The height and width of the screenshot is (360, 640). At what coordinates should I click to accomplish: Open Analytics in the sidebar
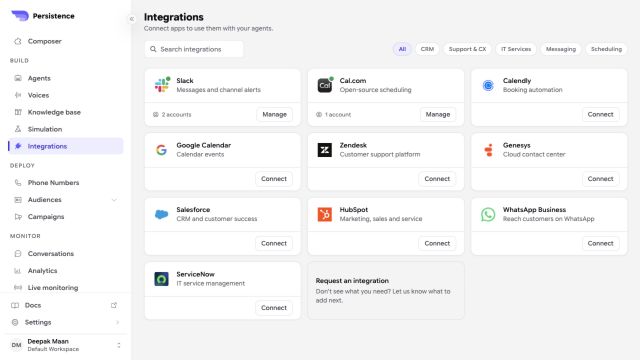65,271
